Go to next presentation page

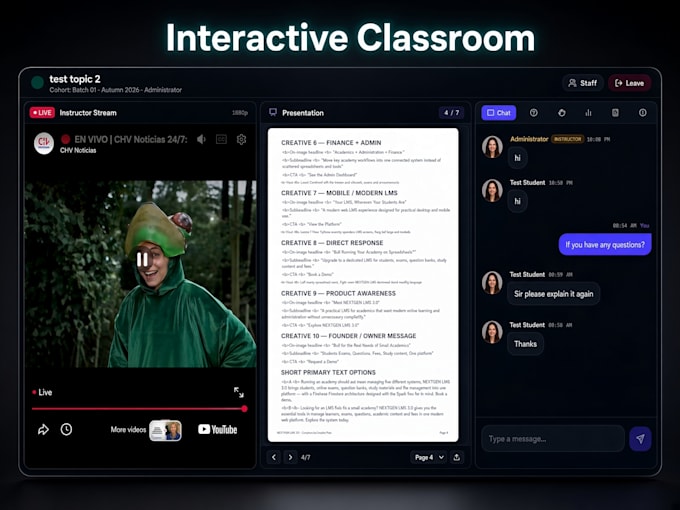point(290,457)
